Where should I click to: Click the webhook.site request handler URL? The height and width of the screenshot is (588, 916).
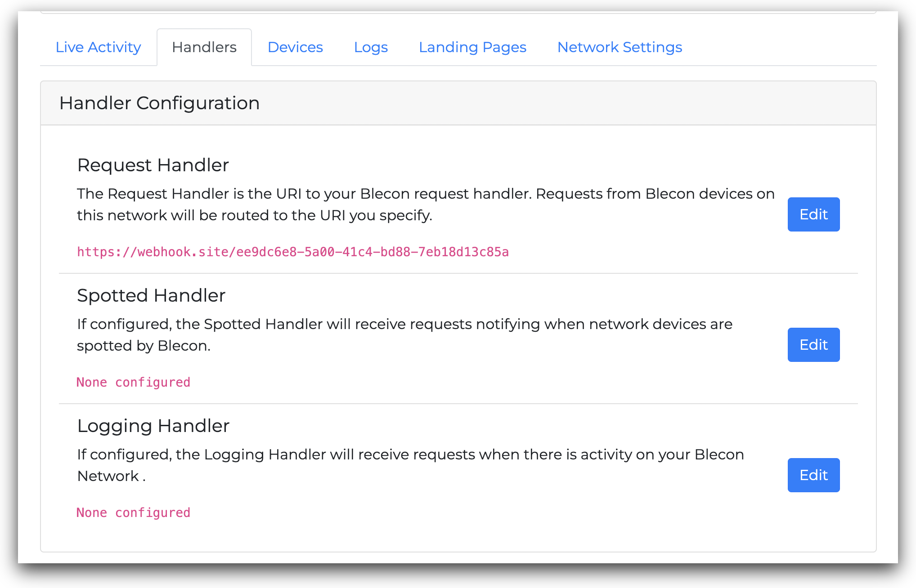click(x=293, y=252)
